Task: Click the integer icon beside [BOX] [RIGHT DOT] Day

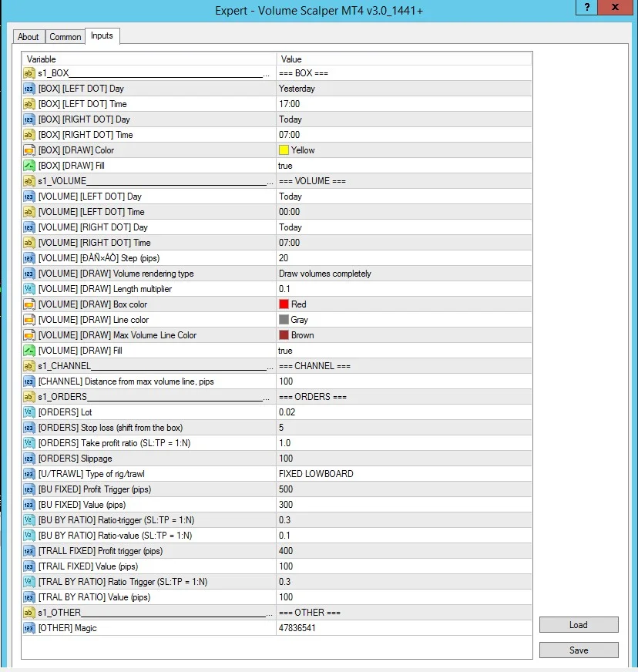Action: tap(29, 119)
